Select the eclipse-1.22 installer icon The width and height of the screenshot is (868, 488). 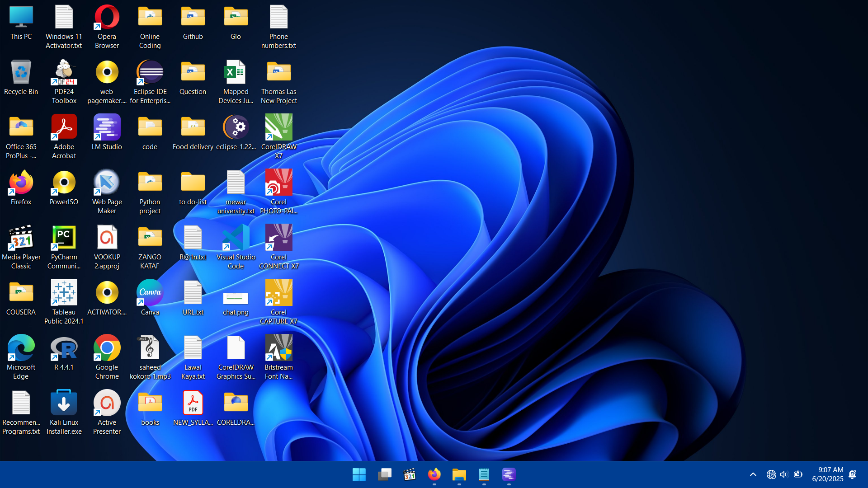coord(236,133)
